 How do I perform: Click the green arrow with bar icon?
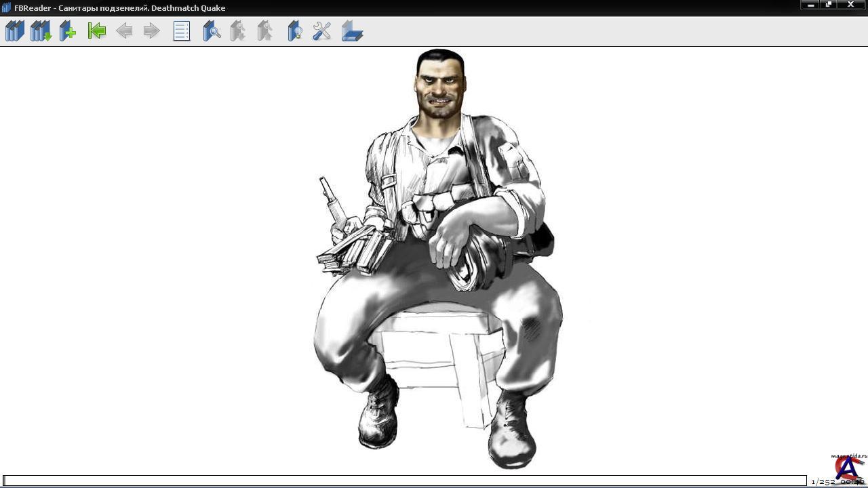97,31
